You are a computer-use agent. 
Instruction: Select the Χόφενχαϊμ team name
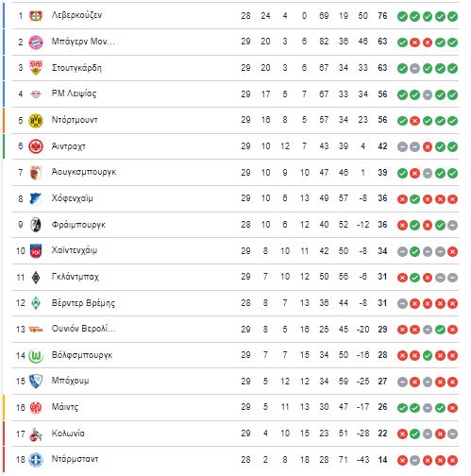(x=72, y=198)
